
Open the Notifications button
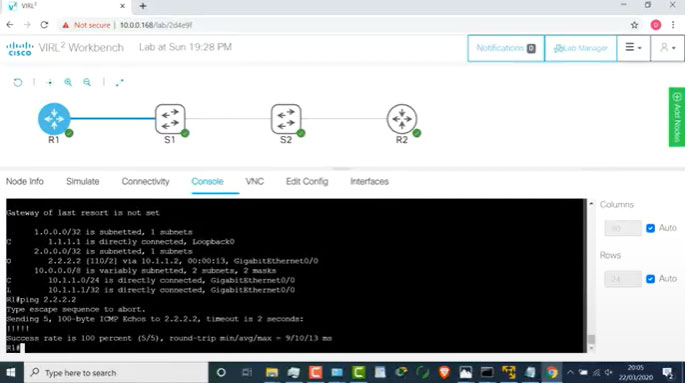tap(506, 48)
